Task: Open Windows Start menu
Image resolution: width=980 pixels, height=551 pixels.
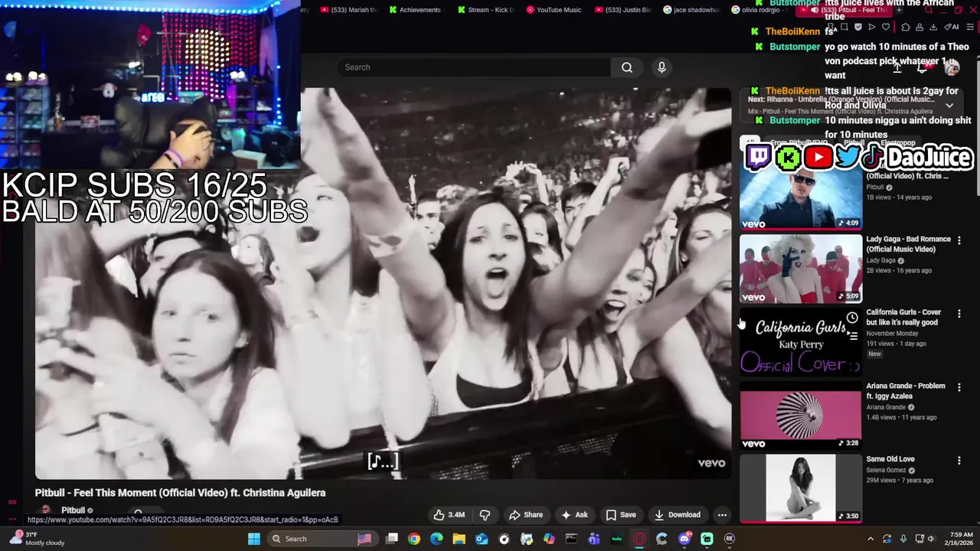Action: tap(254, 539)
